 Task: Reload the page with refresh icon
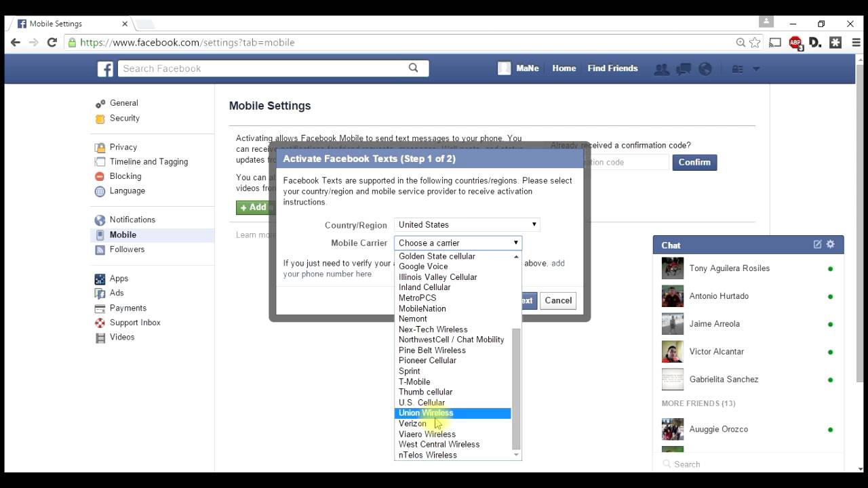coord(52,42)
